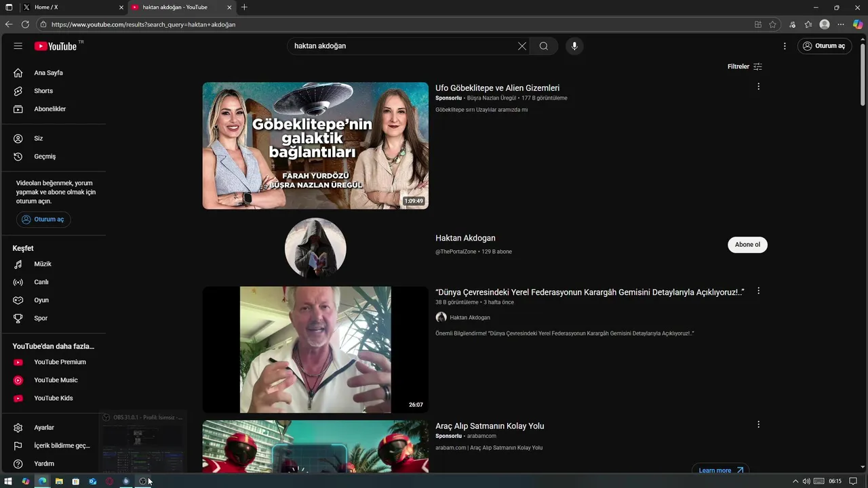The width and height of the screenshot is (868, 488).
Task: Start voice search with the microphone icon
Action: point(574,46)
